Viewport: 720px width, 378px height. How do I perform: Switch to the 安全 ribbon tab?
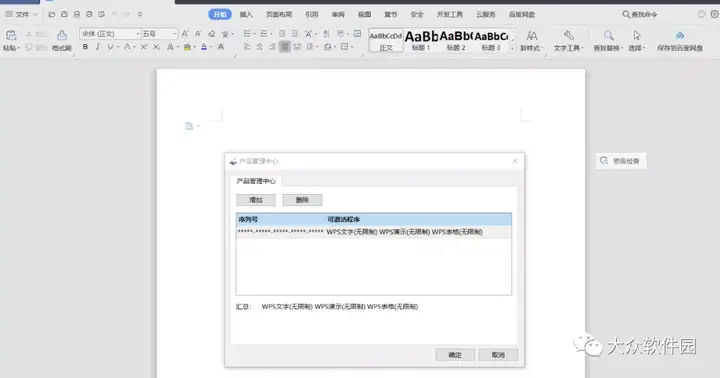coord(417,14)
